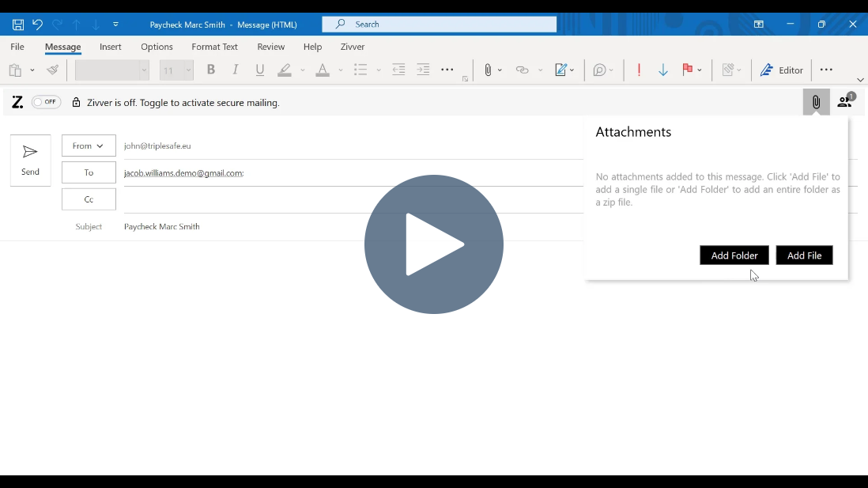
Task: Toggle Zivver secure mailing on
Action: (x=46, y=102)
